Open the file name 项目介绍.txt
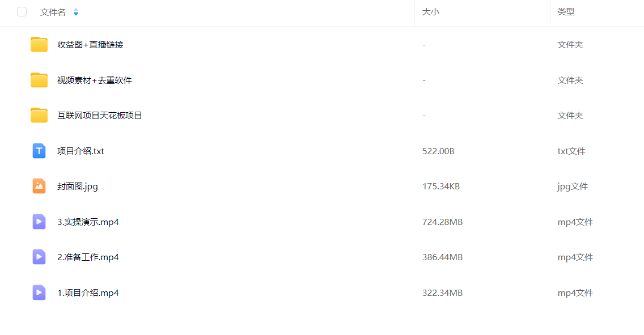The width and height of the screenshot is (644, 335). (80, 151)
